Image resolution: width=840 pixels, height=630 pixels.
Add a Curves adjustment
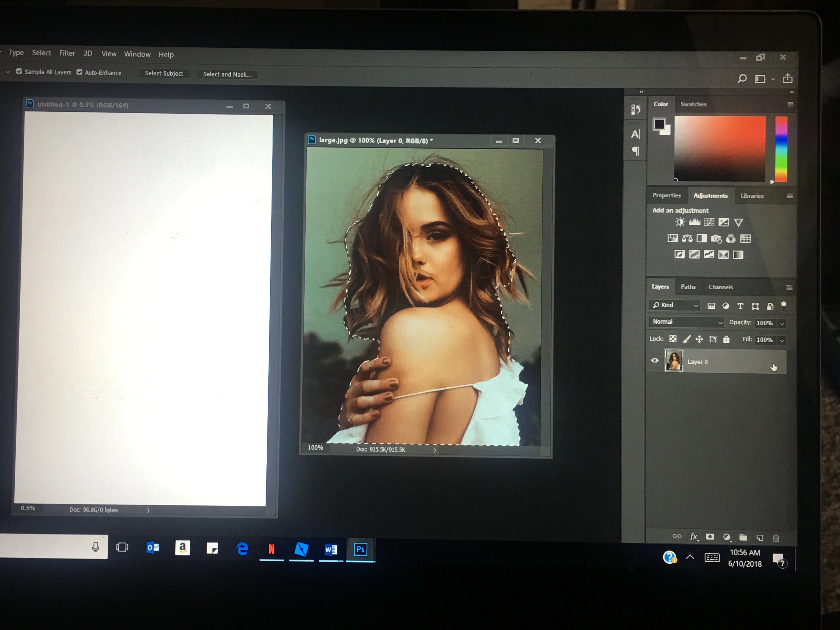[709, 222]
